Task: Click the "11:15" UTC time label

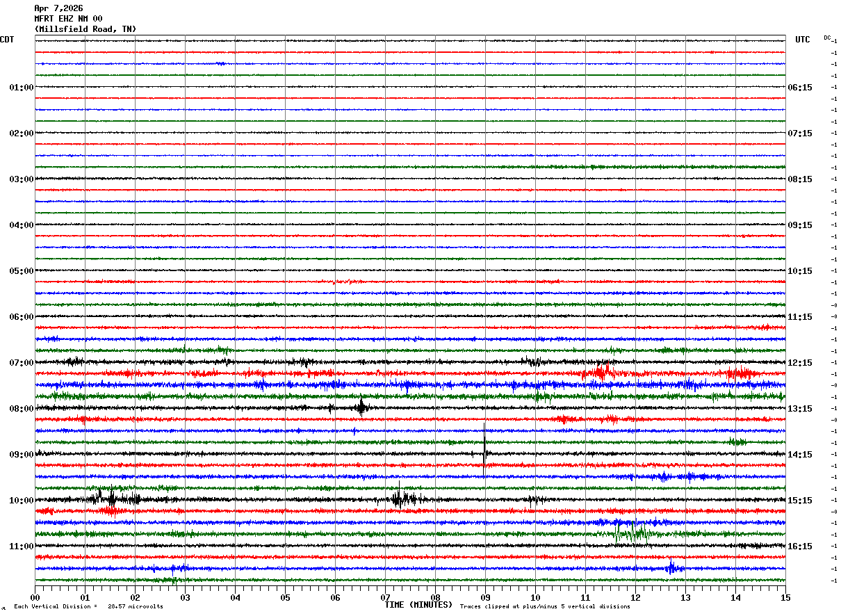Action: point(799,317)
